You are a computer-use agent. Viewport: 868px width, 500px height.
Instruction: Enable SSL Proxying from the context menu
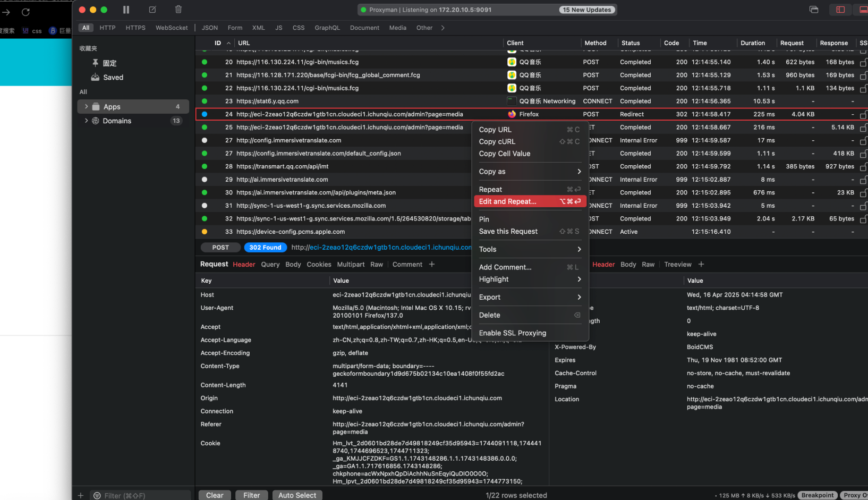pyautogui.click(x=512, y=333)
